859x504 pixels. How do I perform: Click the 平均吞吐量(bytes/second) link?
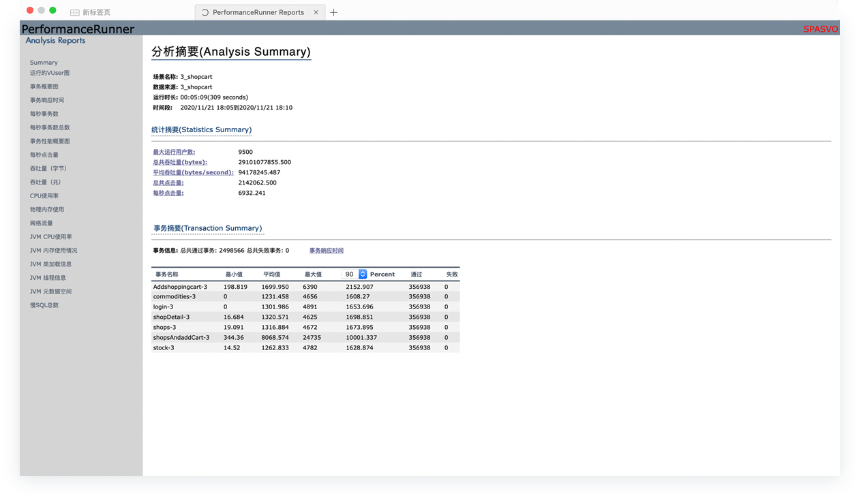pos(193,172)
